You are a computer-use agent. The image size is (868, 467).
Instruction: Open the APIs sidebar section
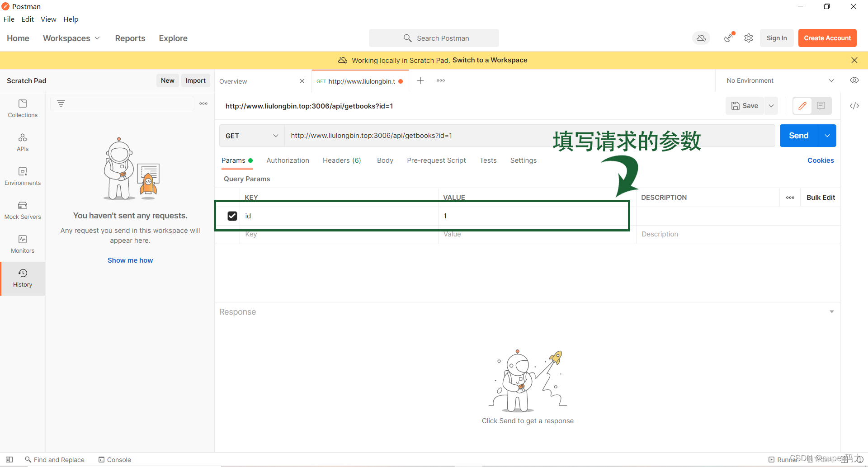(x=23, y=142)
